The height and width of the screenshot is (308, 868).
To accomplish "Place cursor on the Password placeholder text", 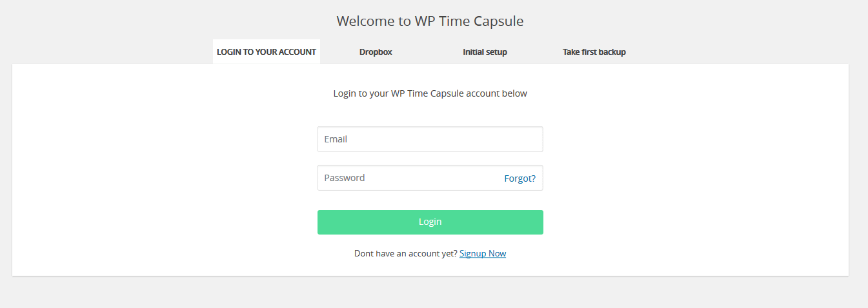I will 345,178.
